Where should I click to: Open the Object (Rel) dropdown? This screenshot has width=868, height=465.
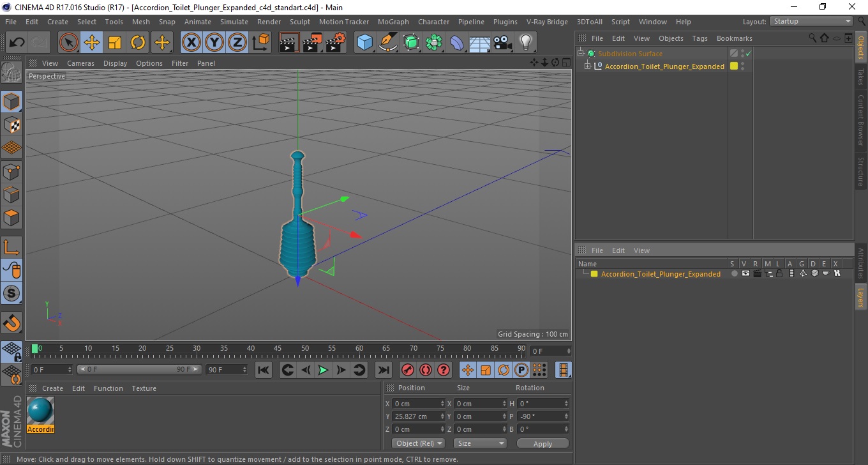pyautogui.click(x=418, y=443)
